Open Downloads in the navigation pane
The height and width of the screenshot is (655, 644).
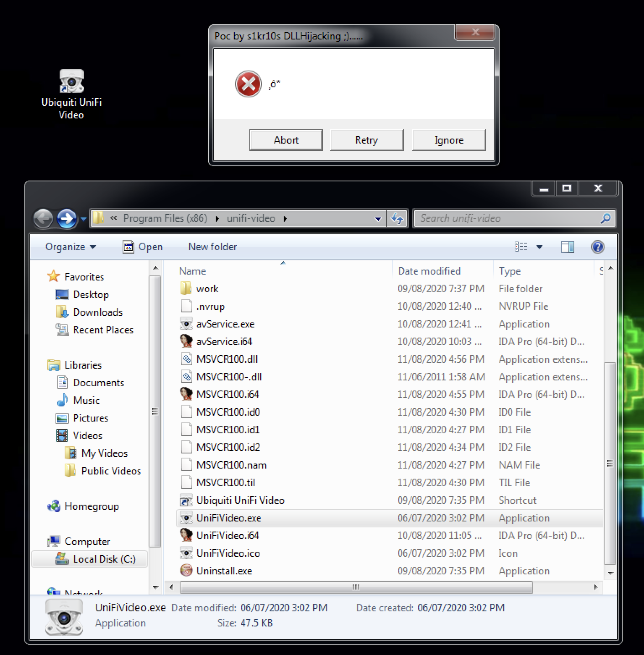click(x=89, y=312)
